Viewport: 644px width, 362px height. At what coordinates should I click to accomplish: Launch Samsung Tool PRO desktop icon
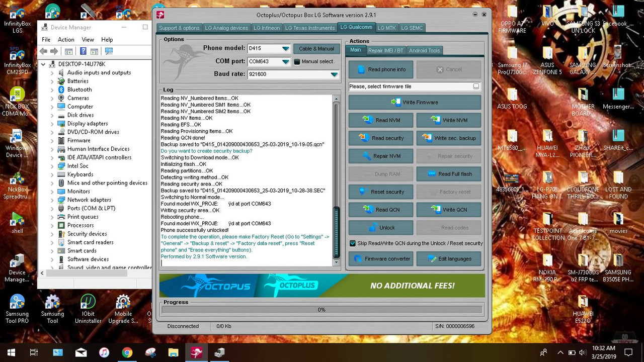click(x=17, y=309)
